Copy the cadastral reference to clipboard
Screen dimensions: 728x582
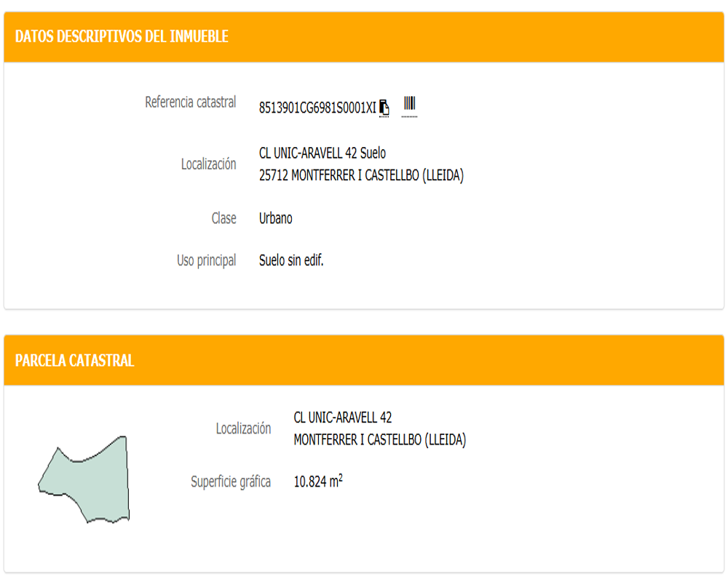384,108
